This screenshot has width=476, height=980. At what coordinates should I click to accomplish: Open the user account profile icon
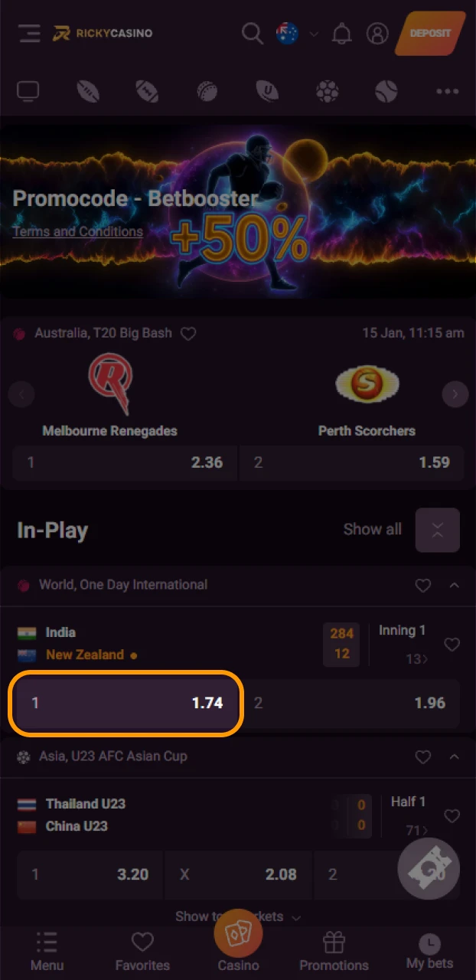[x=377, y=34]
